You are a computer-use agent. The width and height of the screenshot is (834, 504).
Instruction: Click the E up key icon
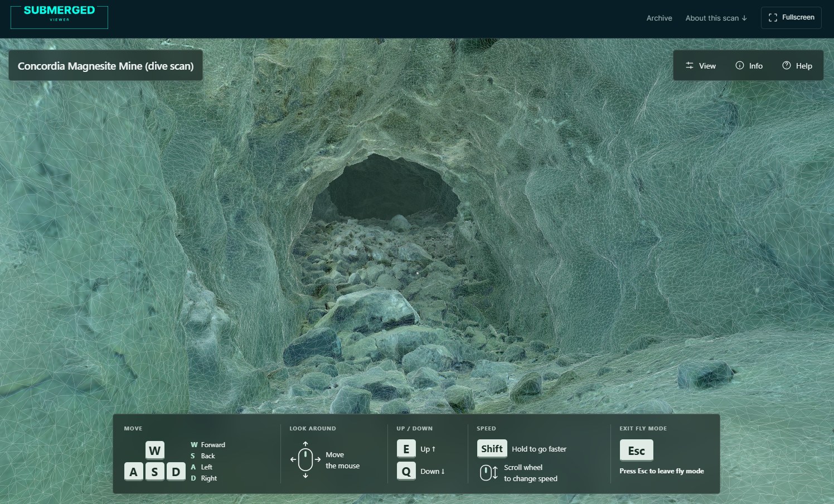pos(406,449)
